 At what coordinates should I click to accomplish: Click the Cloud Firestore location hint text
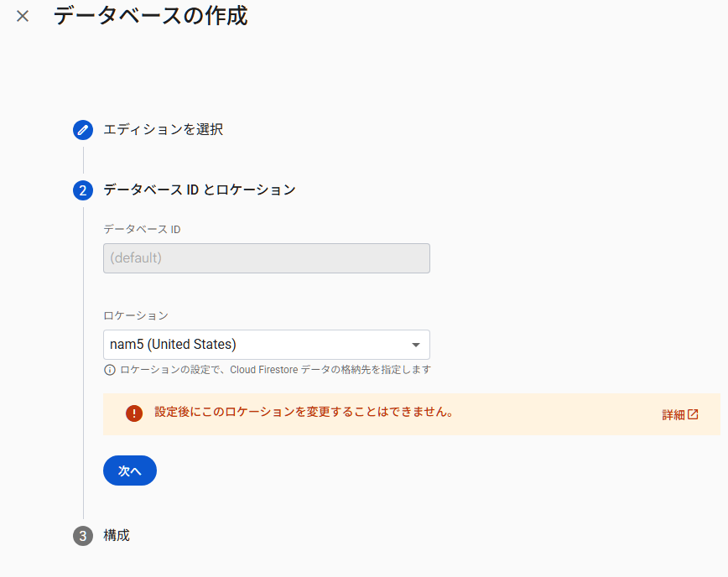(275, 370)
